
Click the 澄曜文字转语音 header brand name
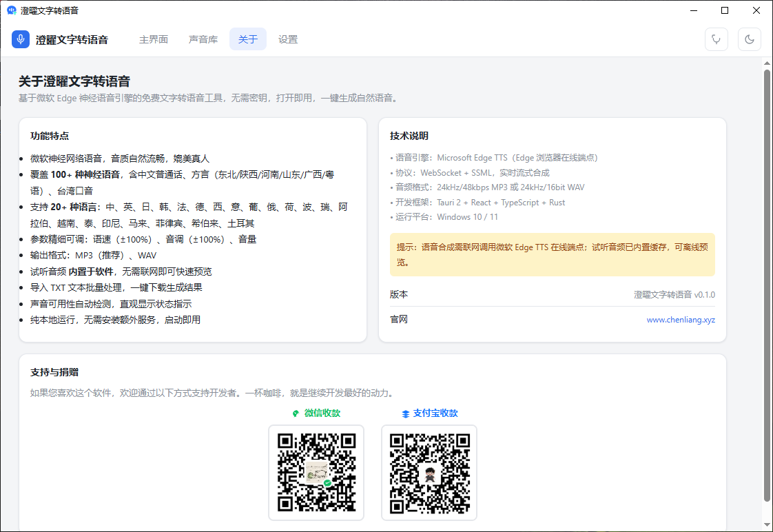click(72, 40)
